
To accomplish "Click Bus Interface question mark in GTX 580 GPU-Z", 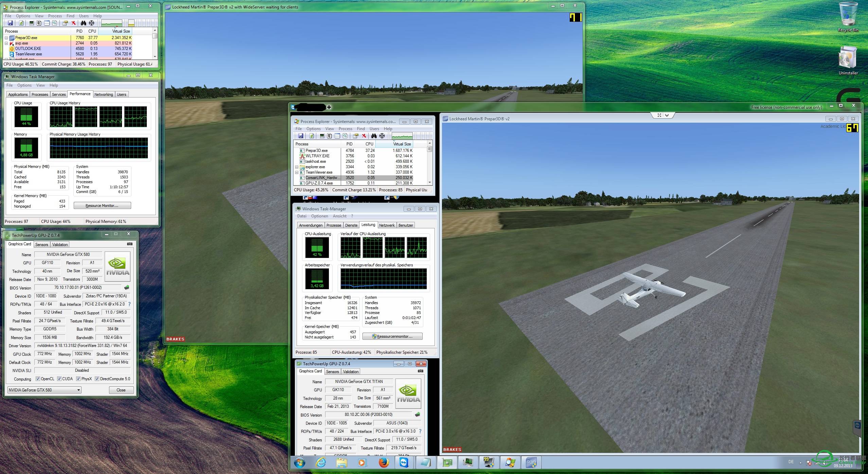I will (x=129, y=304).
